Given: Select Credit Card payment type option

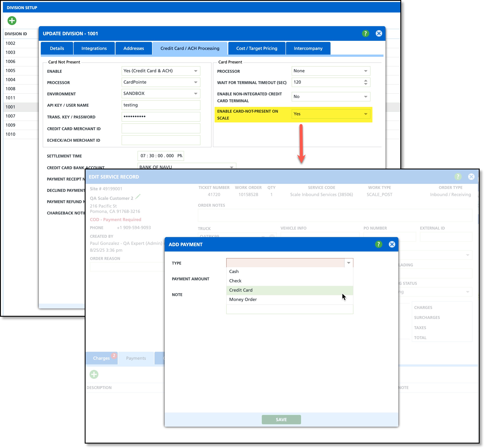Looking at the screenshot, I should (241, 290).
